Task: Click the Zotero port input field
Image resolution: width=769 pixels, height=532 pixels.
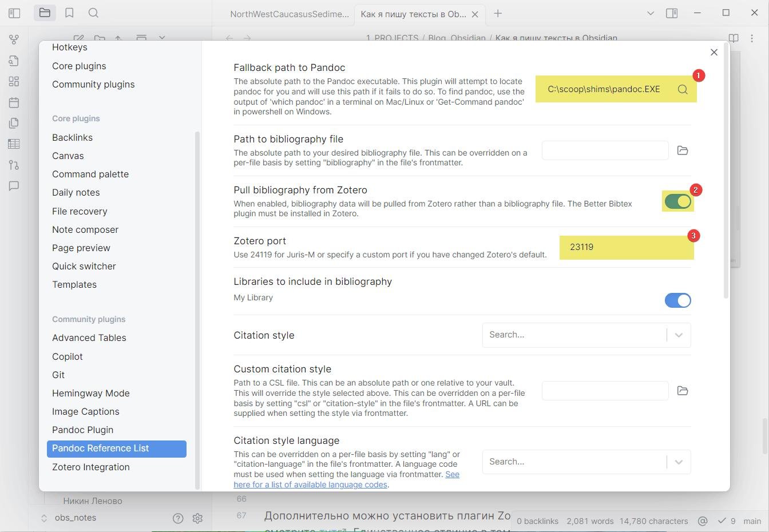Action: [626, 247]
